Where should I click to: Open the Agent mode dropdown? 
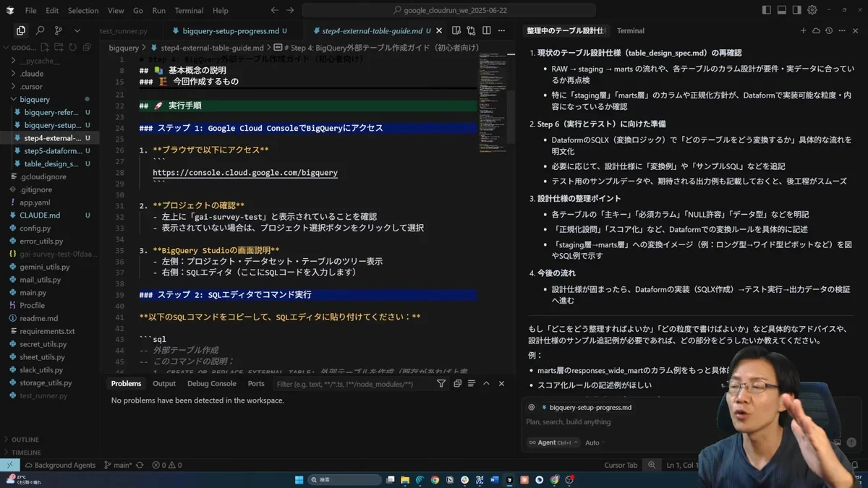553,442
